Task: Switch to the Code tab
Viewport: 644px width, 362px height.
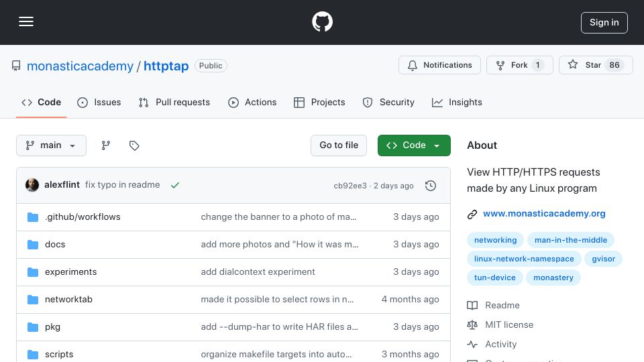Action: click(x=41, y=102)
